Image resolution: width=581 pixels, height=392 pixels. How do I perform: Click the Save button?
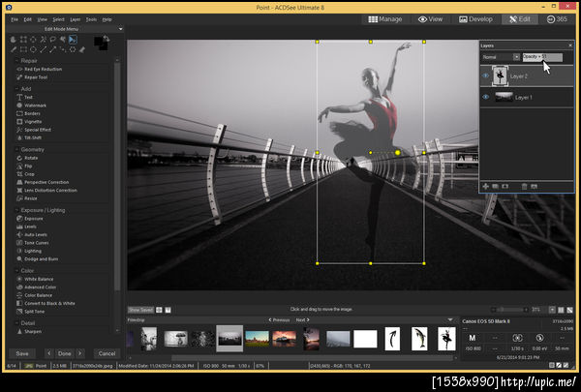click(21, 353)
